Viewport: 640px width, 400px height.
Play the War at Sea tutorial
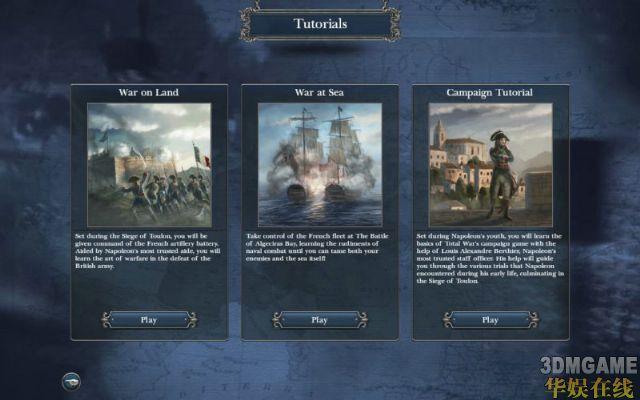click(x=320, y=320)
